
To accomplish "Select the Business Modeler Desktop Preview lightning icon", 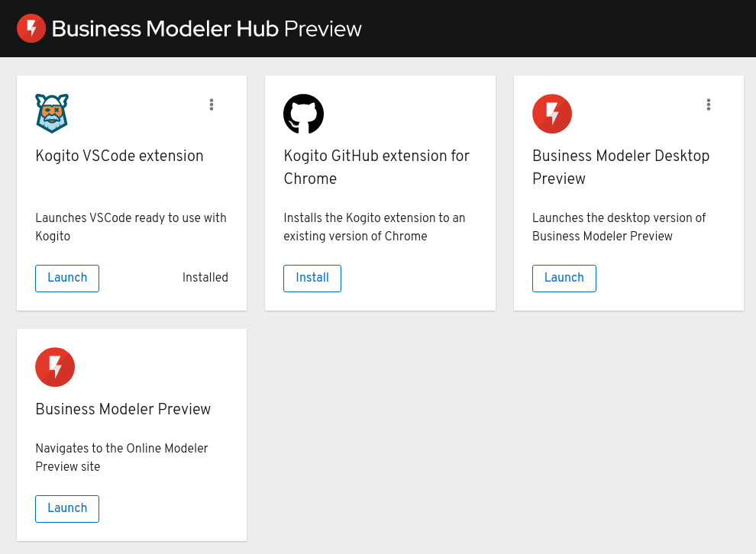I will coord(551,113).
